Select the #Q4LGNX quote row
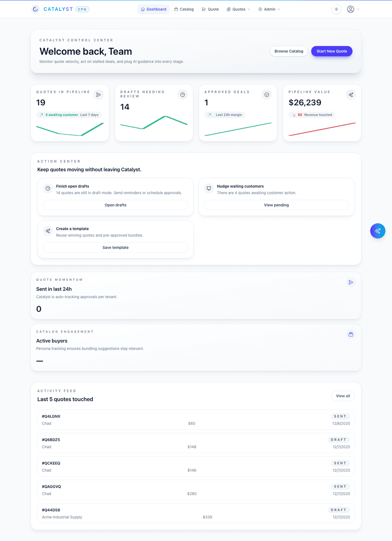The width and height of the screenshot is (392, 541). click(x=196, y=419)
